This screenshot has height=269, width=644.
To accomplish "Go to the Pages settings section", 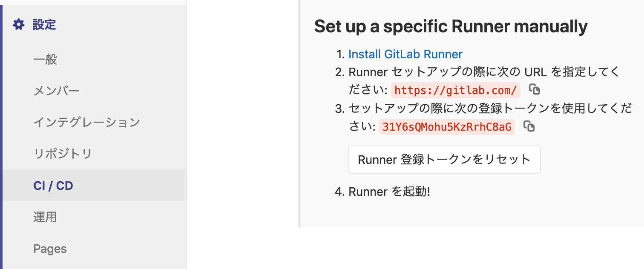I will click(50, 248).
